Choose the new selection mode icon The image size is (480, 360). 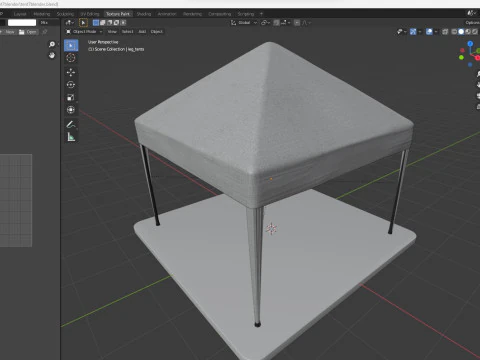pos(96,23)
